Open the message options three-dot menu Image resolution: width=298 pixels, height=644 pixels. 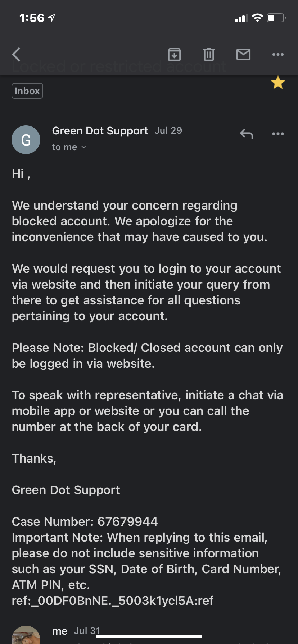click(x=278, y=134)
